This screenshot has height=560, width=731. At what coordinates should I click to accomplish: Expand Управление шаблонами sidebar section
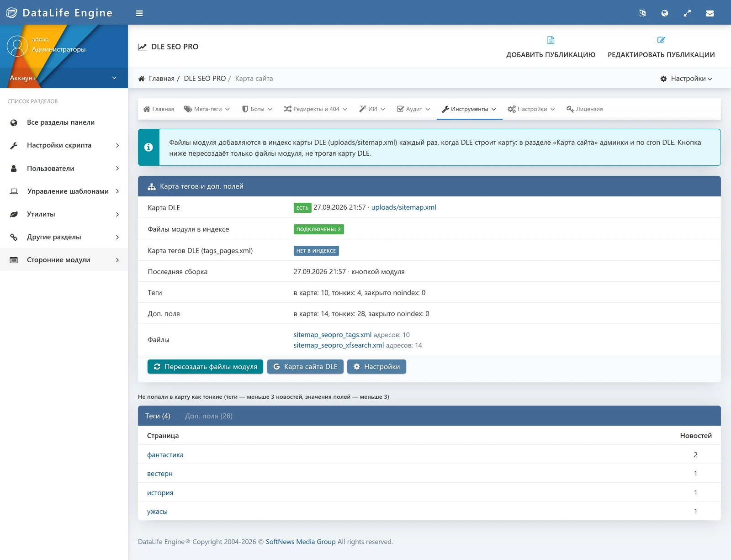[x=64, y=191]
